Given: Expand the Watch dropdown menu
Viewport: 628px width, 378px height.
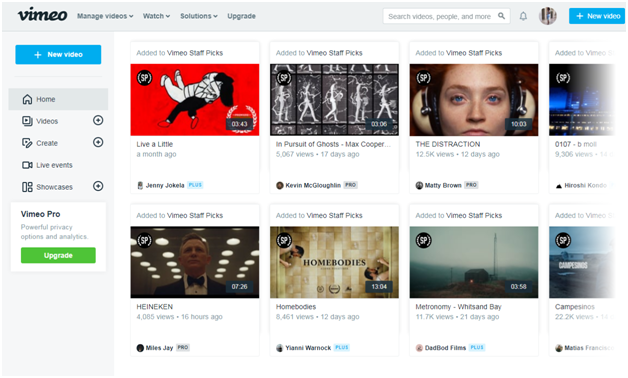Looking at the screenshot, I should click(156, 16).
